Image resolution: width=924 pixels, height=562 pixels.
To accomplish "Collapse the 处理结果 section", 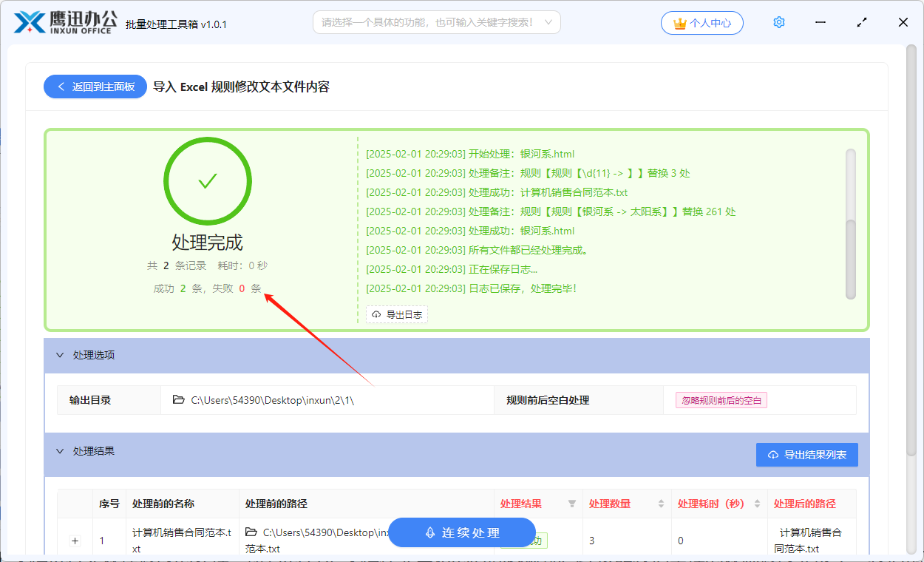I will click(60, 451).
